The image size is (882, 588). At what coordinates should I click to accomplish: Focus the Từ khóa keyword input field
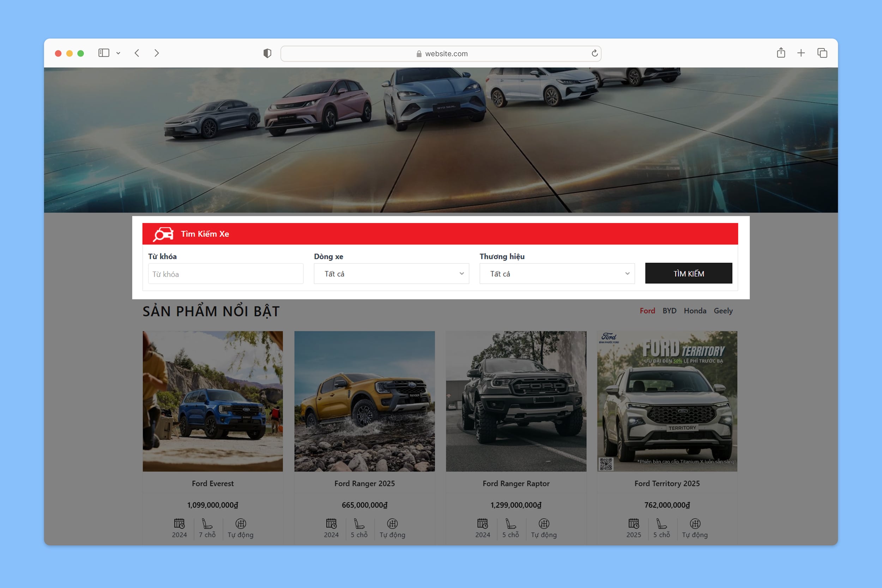tap(225, 274)
